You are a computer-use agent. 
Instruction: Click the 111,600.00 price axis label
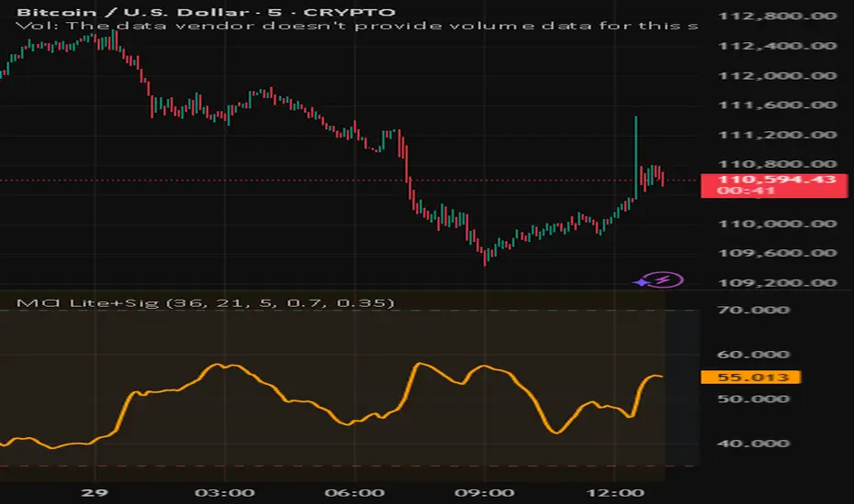coord(777,105)
